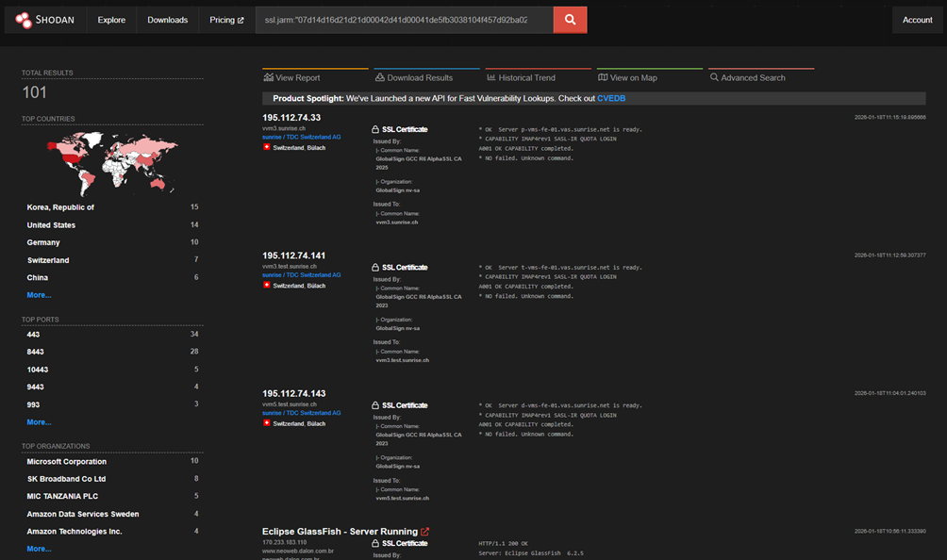947x560 pixels.
Task: Click the View Report chart icon
Action: pyautogui.click(x=269, y=77)
